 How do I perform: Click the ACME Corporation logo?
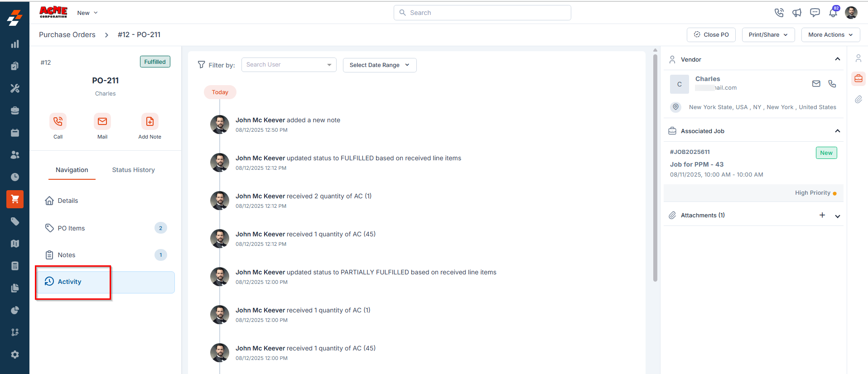point(53,12)
